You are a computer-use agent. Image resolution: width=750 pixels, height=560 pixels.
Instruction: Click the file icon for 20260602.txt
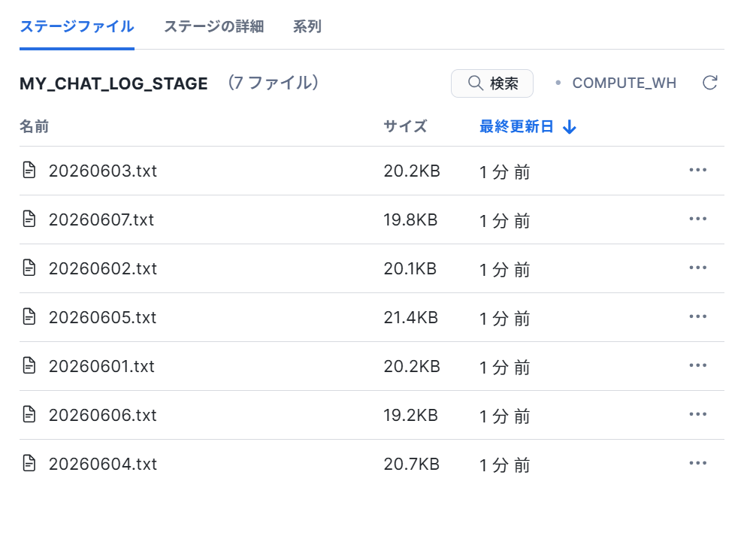pyautogui.click(x=29, y=268)
